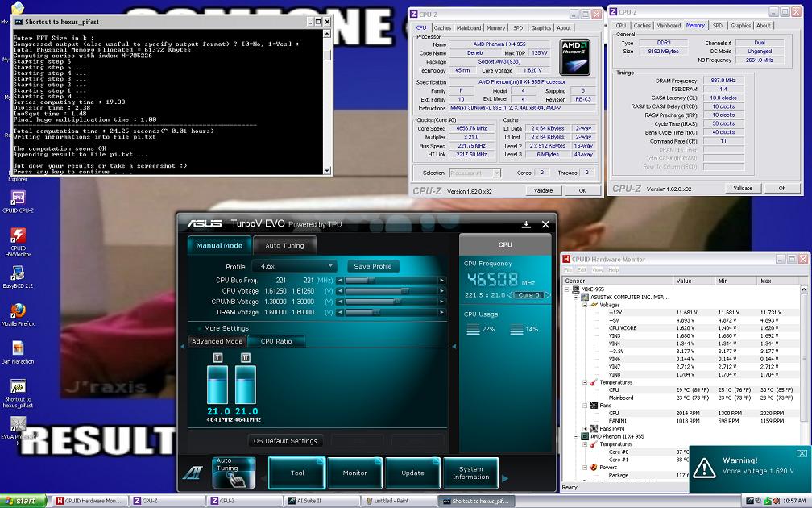Open the Monitor button in AI Suite bar
The image size is (812, 508).
click(x=354, y=473)
